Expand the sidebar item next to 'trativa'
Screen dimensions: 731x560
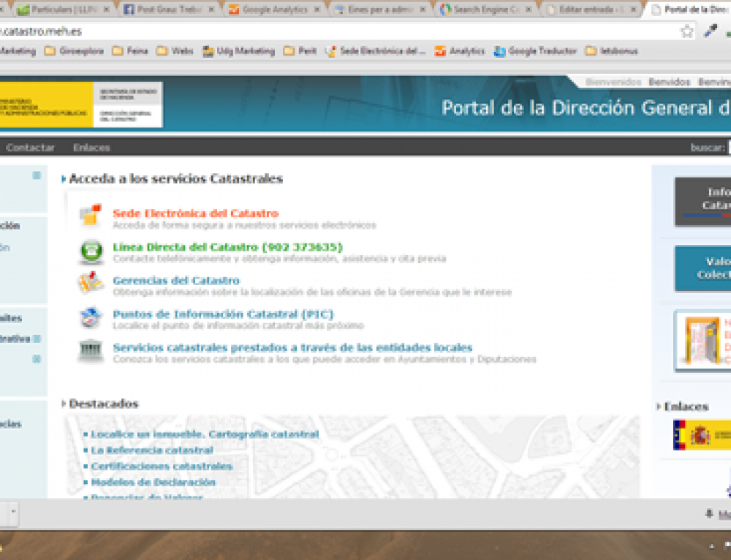37,338
